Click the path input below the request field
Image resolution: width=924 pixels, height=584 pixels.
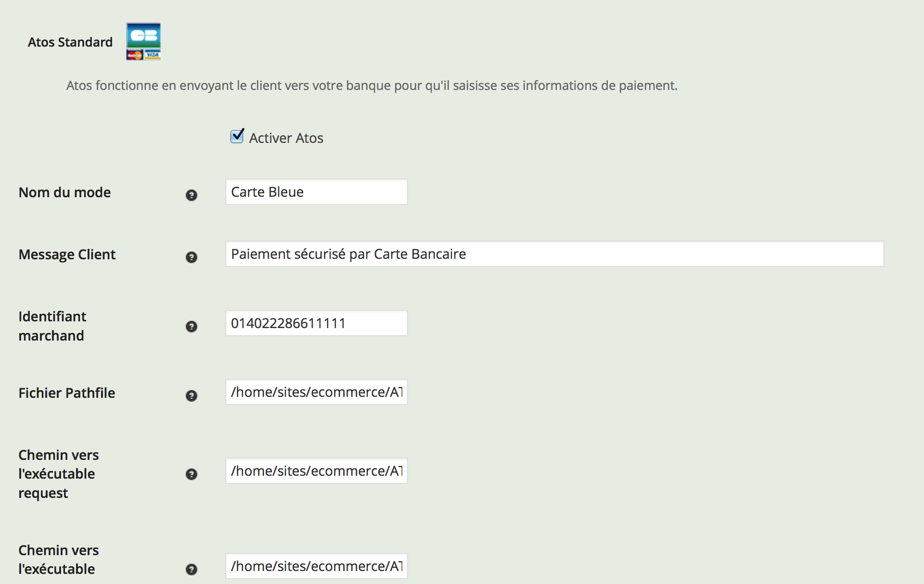pyautogui.click(x=316, y=566)
